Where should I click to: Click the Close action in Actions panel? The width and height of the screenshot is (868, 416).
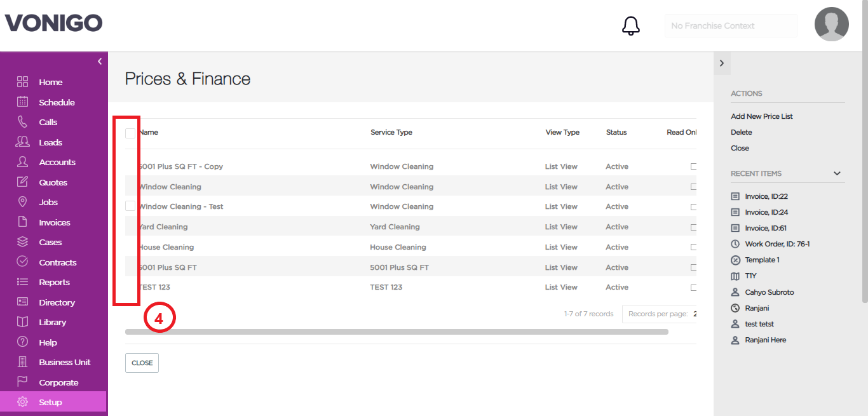[740, 148]
